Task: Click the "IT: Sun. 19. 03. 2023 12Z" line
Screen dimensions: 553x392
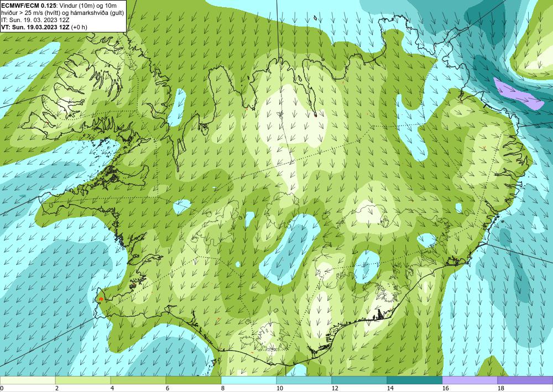Action: [x=35, y=20]
